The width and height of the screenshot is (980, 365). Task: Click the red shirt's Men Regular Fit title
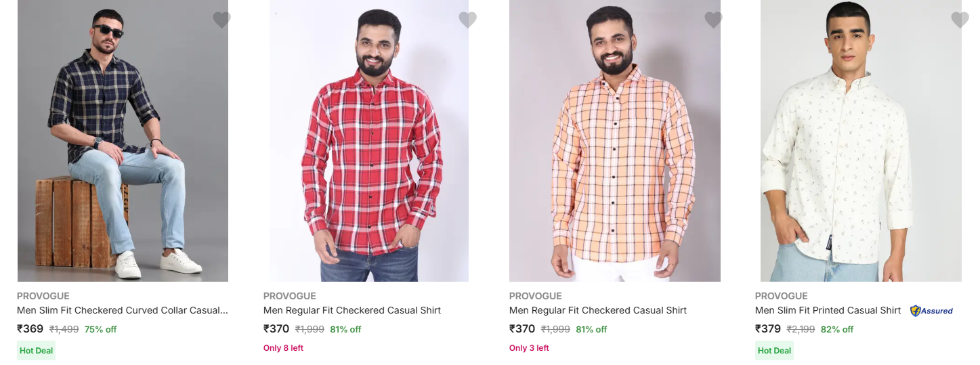(352, 311)
